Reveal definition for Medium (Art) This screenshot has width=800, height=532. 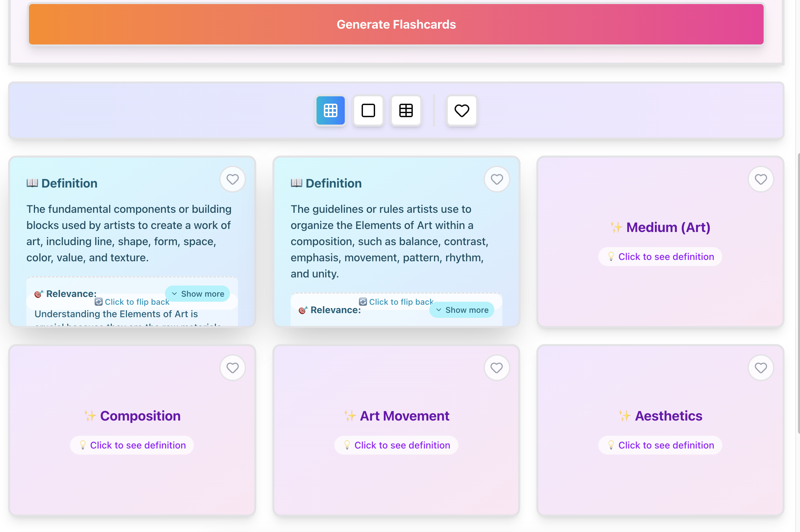660,257
